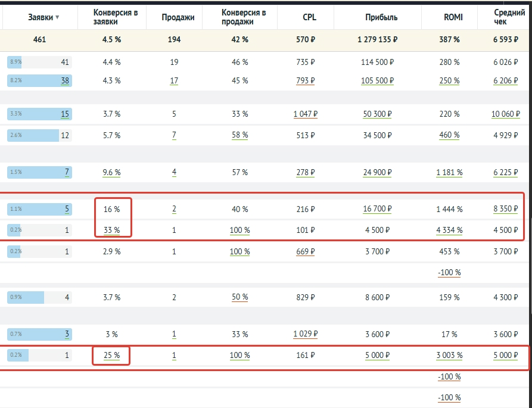Viewport: 532px width, 408px height.
Task: Click the ROMI column header
Action: coord(453,17)
